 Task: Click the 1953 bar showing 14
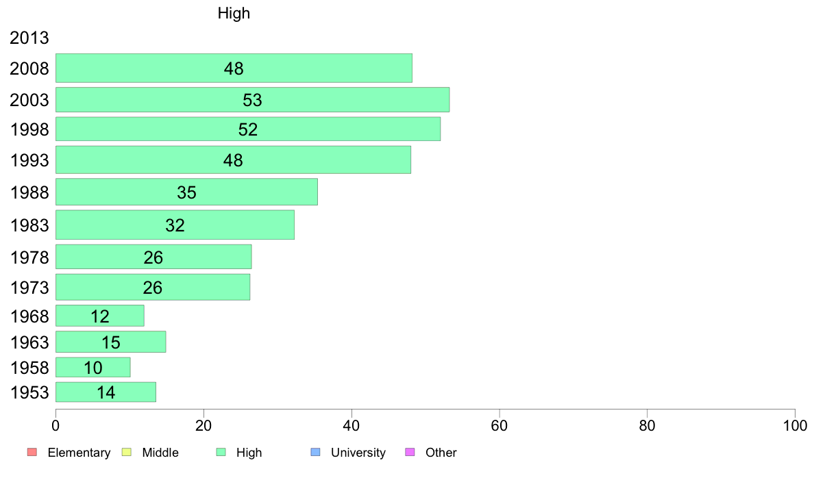[x=106, y=392]
